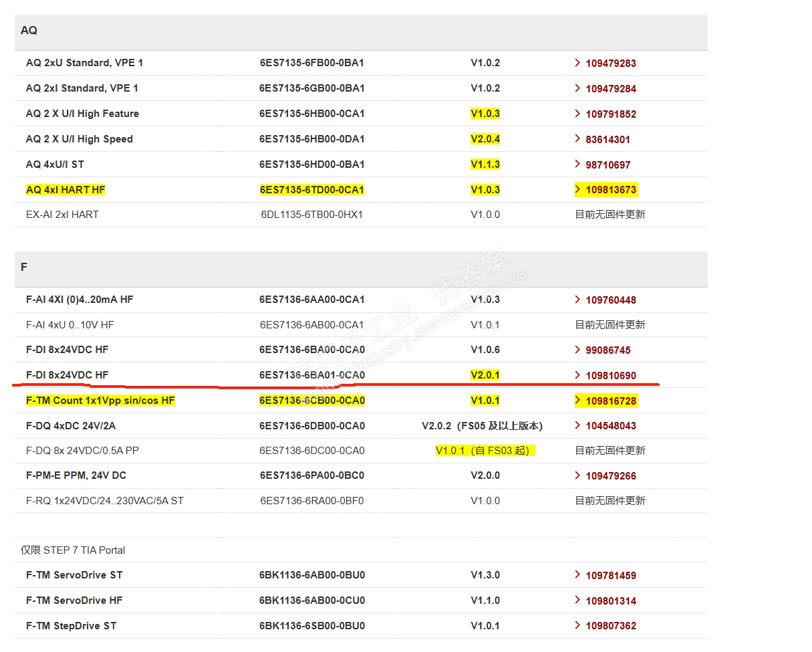Open firmware link 109479266
Screen dimensions: 812x652
[611, 476]
